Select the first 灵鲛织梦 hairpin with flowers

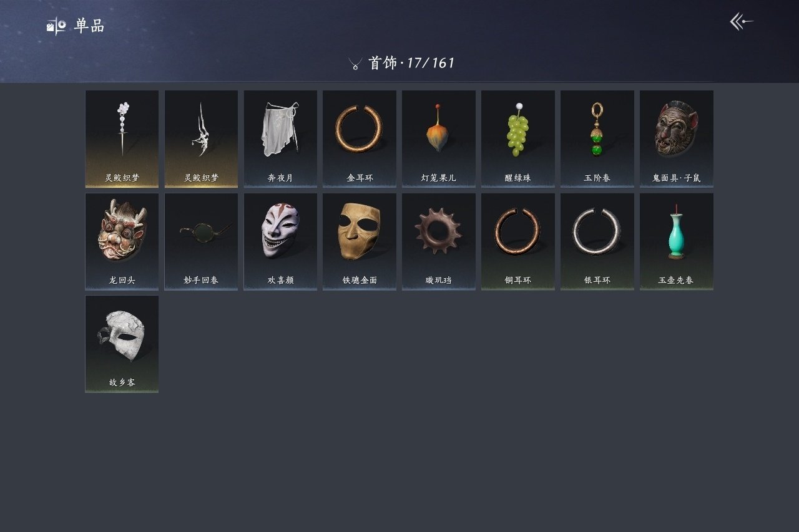pos(122,138)
